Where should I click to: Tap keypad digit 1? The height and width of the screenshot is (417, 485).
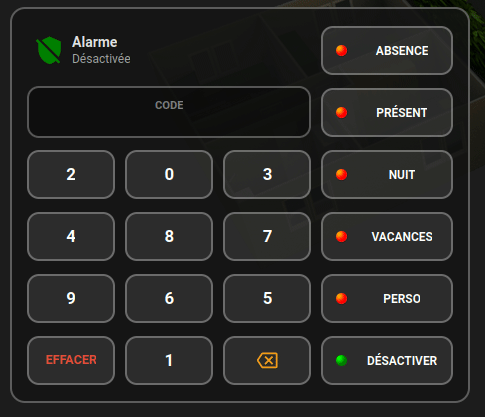[169, 360]
